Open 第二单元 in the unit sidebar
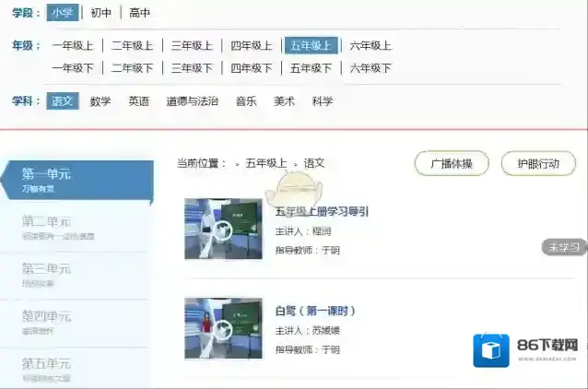Image resolution: width=588 pixels, height=389 pixels. coord(75,228)
